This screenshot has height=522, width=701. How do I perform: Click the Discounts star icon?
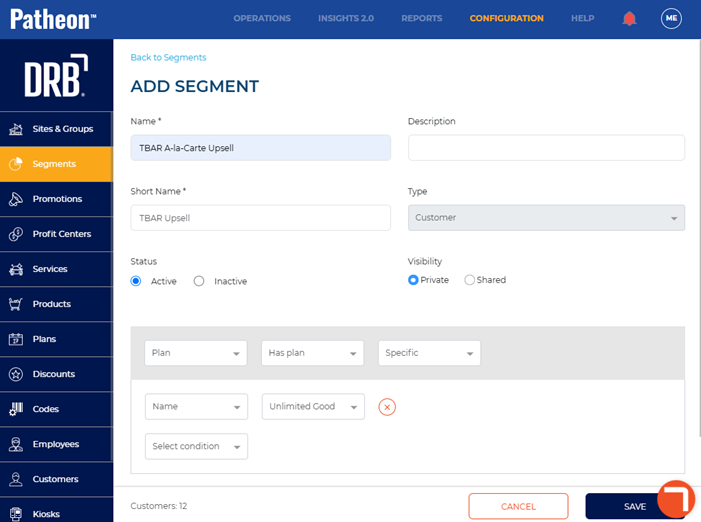16,374
